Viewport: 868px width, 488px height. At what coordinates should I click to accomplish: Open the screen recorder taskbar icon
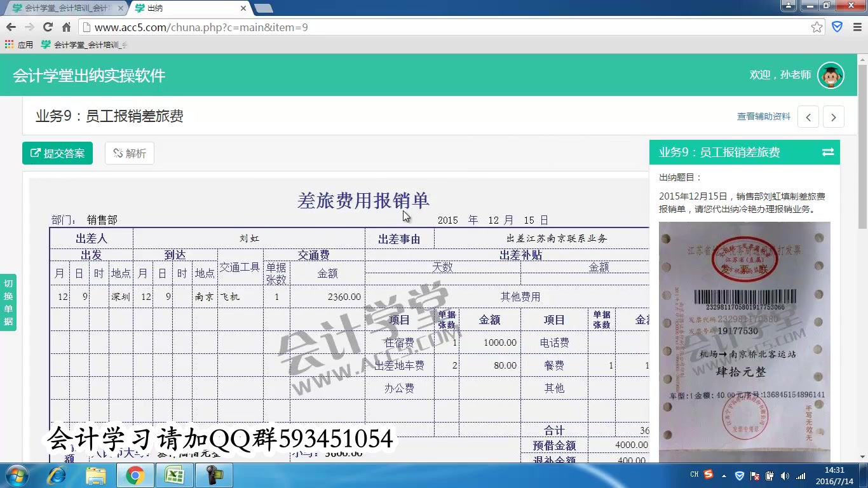tap(214, 475)
